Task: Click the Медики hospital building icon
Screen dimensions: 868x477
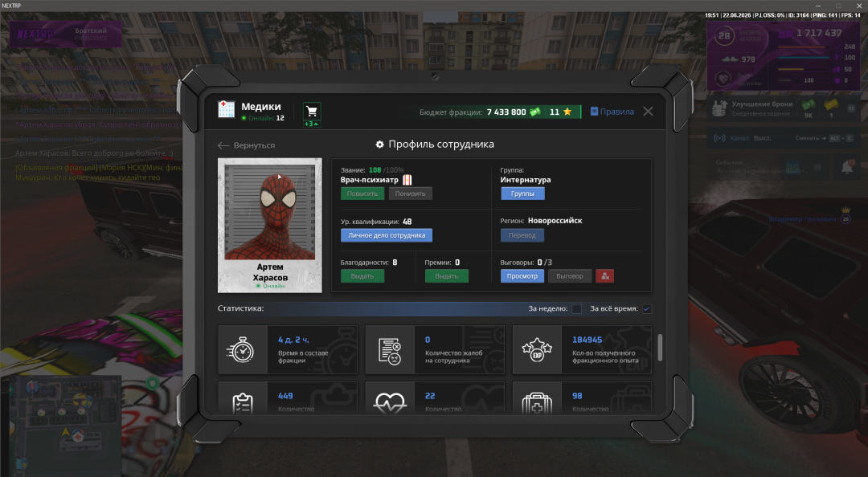Action: pos(226,109)
